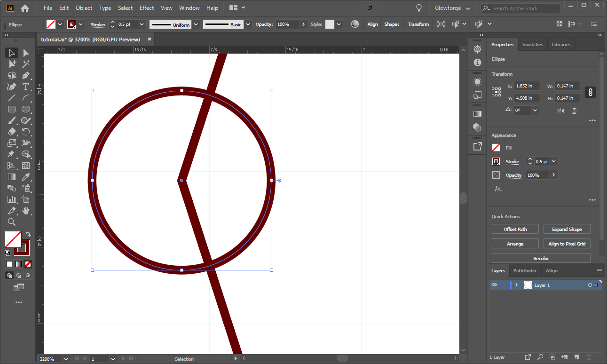607x364 pixels.
Task: Choose the Rotate tool
Action: [x=26, y=132]
